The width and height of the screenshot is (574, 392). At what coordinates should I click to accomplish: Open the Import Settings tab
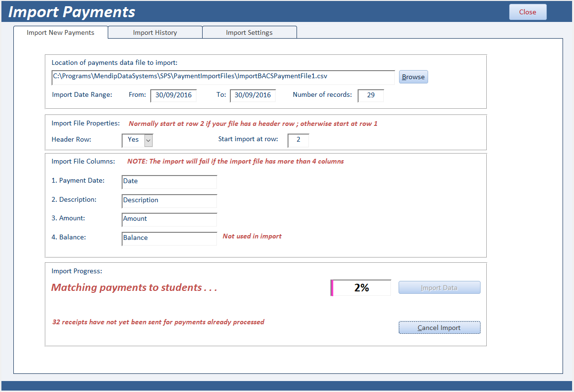(x=249, y=32)
